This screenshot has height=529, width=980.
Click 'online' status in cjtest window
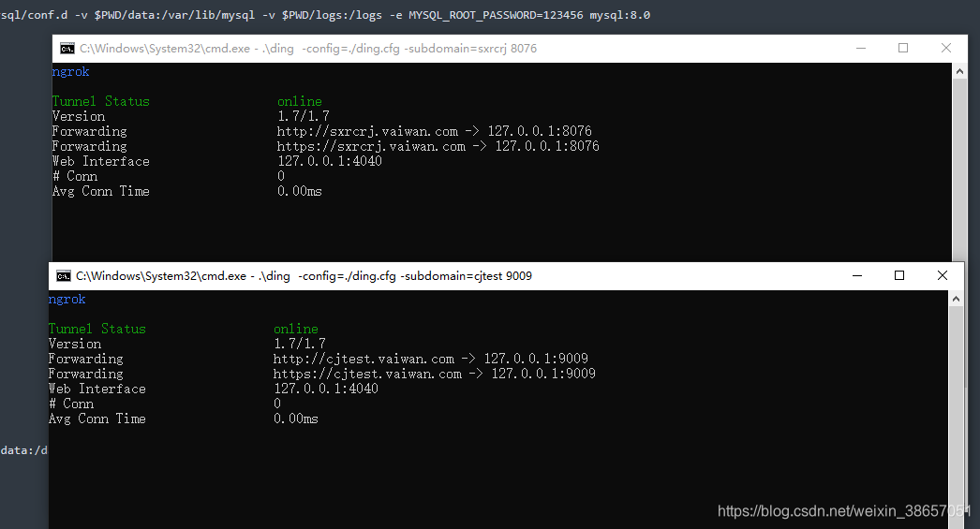(296, 329)
